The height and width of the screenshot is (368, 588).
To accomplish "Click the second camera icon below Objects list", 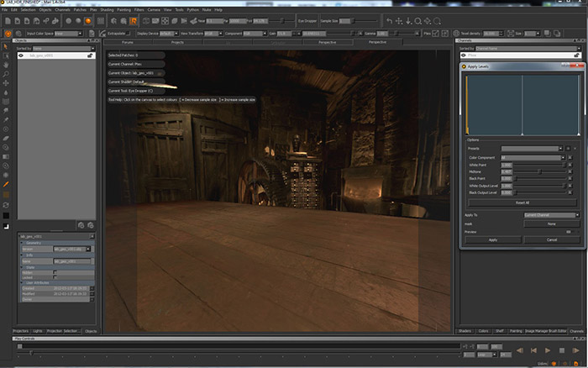I will (91, 225).
